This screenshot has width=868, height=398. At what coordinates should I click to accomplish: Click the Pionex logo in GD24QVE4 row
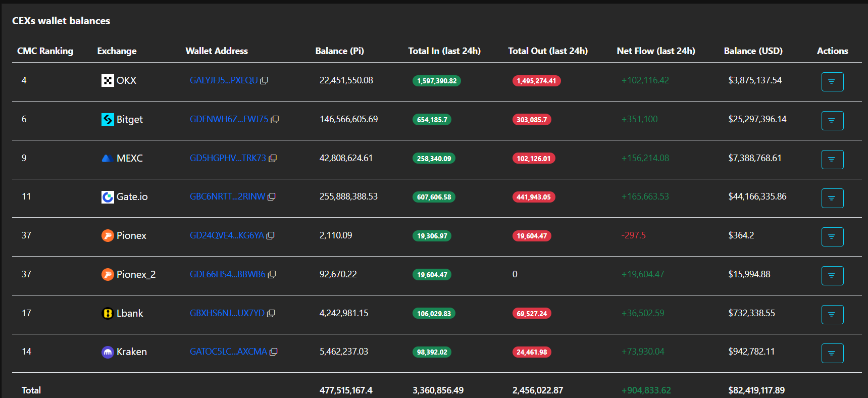pyautogui.click(x=108, y=235)
